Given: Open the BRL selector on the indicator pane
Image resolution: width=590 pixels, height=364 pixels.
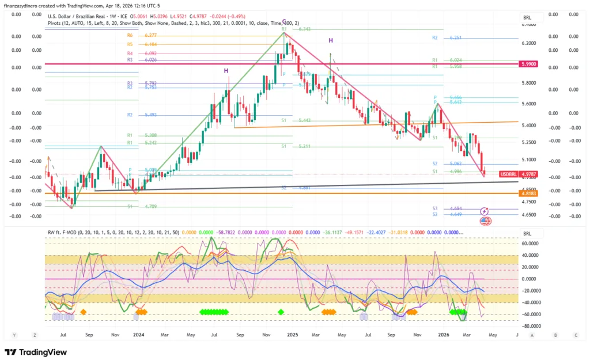Looking at the screenshot, I should tap(527, 234).
